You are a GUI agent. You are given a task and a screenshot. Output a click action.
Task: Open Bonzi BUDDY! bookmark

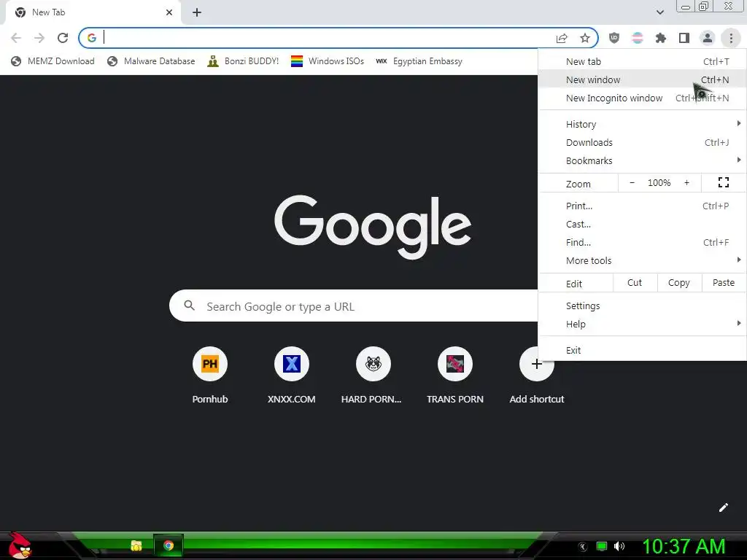point(243,61)
